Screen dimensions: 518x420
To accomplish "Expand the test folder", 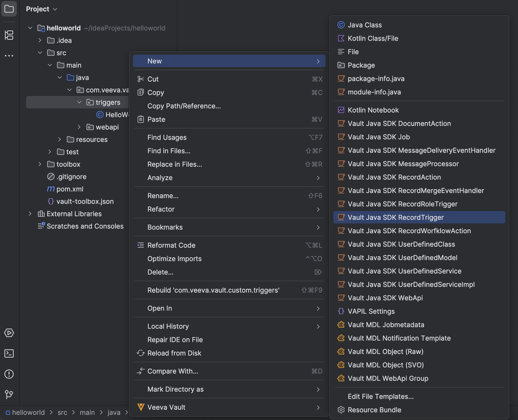I will 50,152.
